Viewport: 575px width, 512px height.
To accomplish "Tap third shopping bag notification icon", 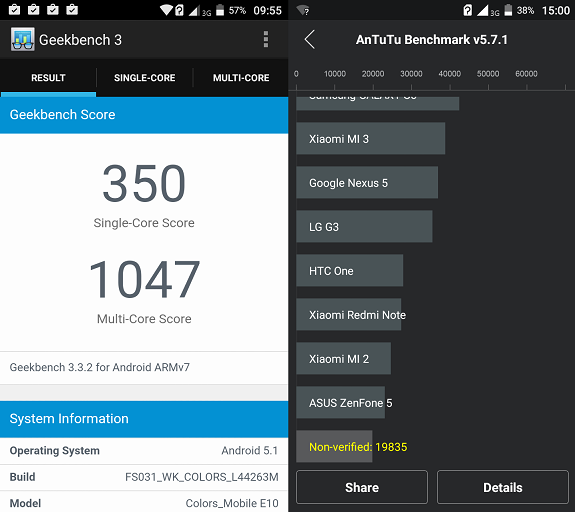I will [x=53, y=10].
